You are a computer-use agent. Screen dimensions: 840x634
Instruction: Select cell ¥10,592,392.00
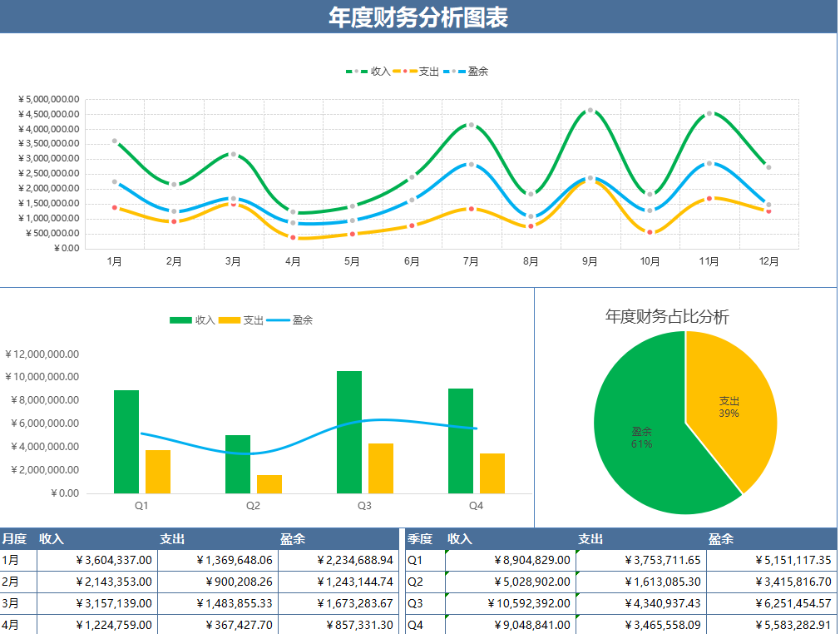511,603
